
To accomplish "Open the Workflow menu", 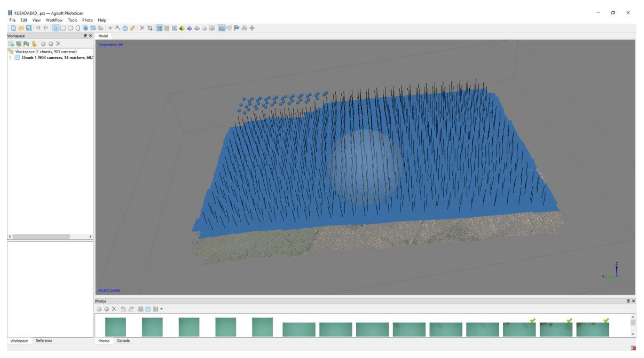I will pyautogui.click(x=54, y=20).
